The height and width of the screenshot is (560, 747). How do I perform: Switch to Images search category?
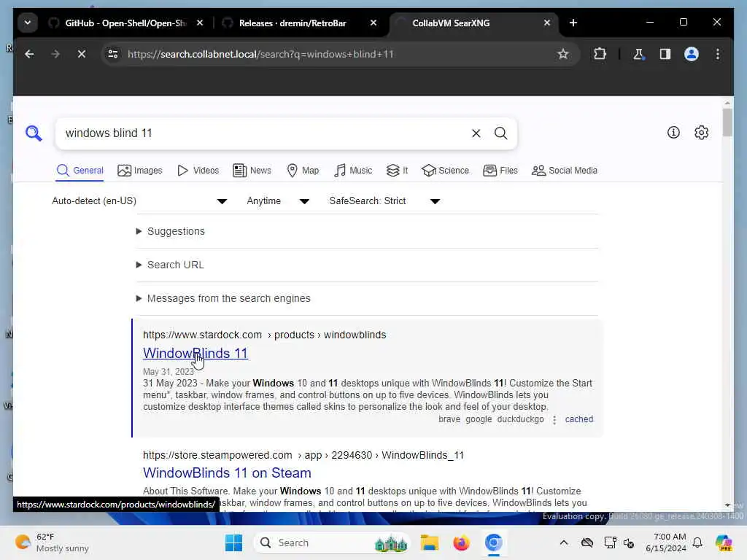139,171
